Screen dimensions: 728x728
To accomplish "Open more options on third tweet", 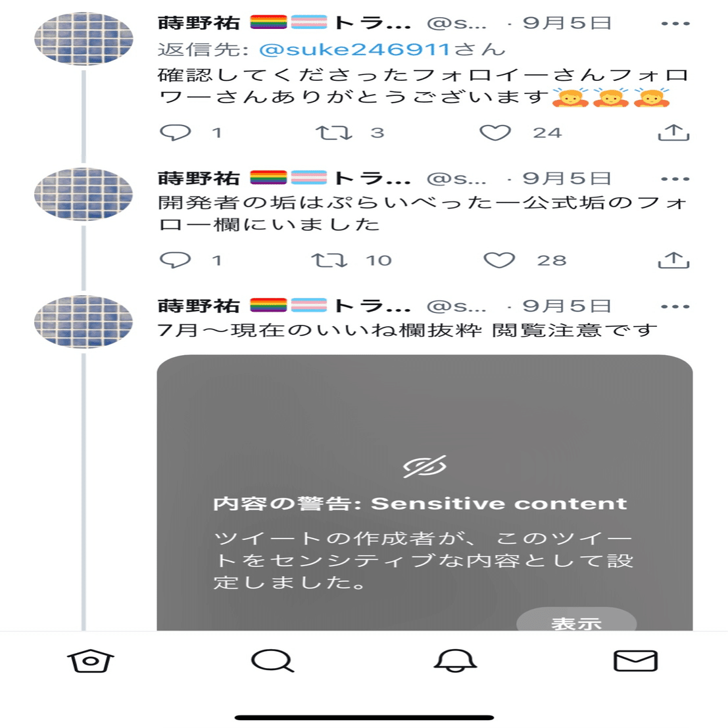I will tap(675, 306).
